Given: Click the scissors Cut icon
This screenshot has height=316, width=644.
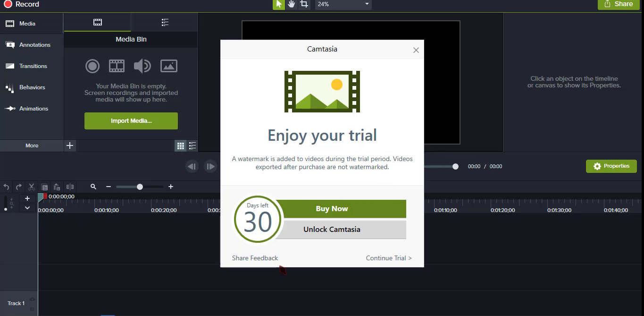Looking at the screenshot, I should point(32,187).
